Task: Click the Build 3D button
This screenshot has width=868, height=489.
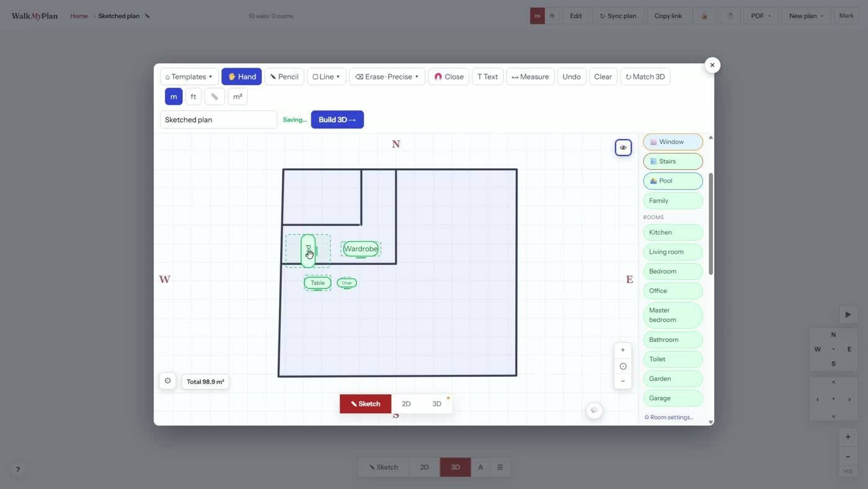Action: point(337,120)
